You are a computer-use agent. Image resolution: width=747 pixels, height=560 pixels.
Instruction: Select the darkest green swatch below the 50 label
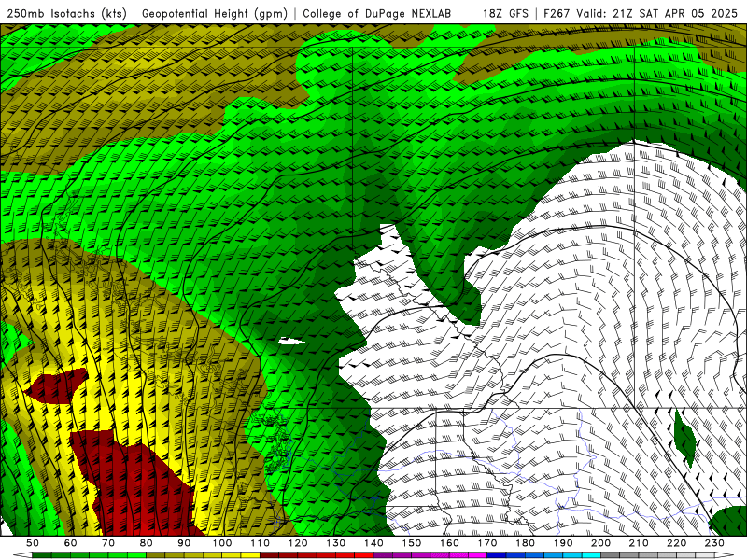click(41, 554)
